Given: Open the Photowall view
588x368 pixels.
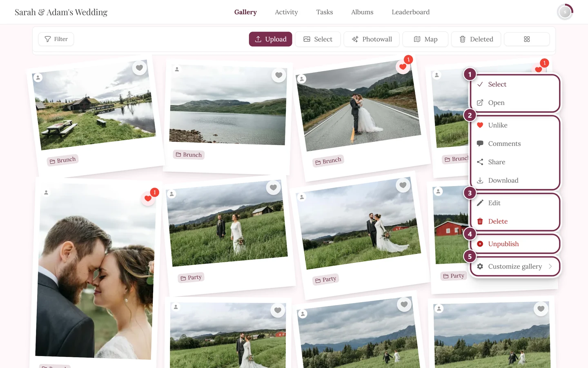Looking at the screenshot, I should coord(372,39).
